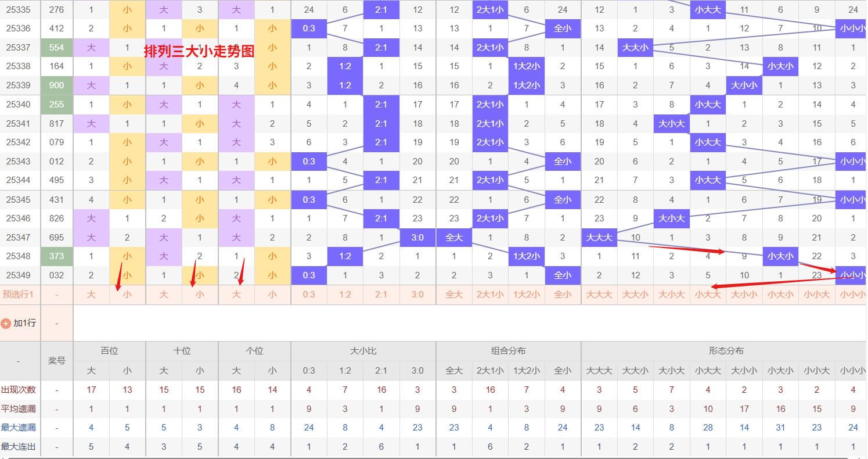Pick 2大1小 in the 预选行1 row
868x459 pixels.
click(490, 295)
